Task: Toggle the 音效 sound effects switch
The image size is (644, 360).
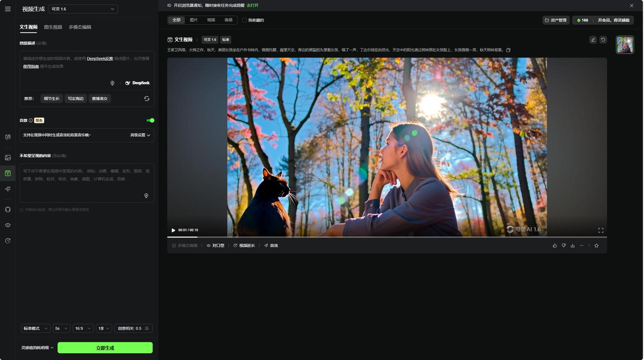Action: coord(151,121)
